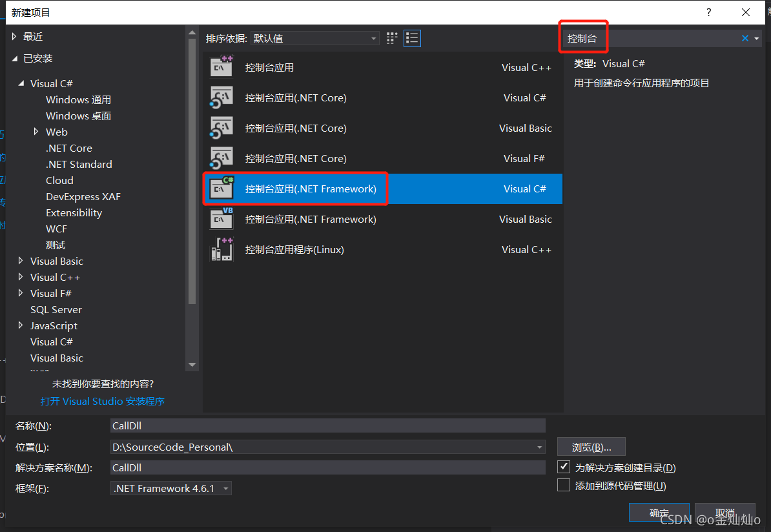This screenshot has height=532, width=771.
Task: Click the Visual Basic .NET Core console icon
Action: coord(221,128)
